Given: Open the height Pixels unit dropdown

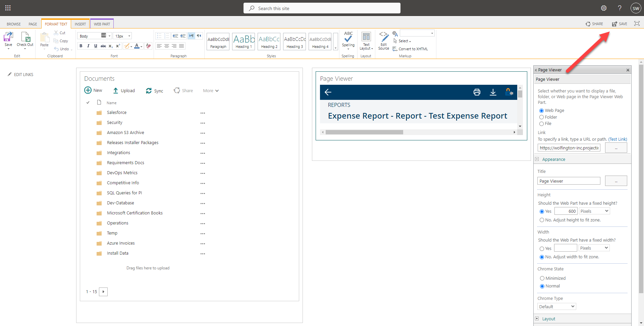Looking at the screenshot, I should tap(594, 211).
